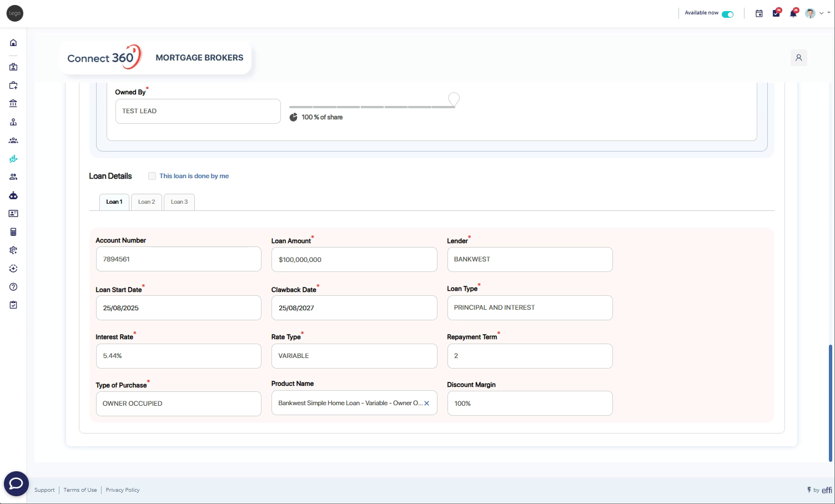Open the Privacy Policy link
835x504 pixels.
coord(123,490)
